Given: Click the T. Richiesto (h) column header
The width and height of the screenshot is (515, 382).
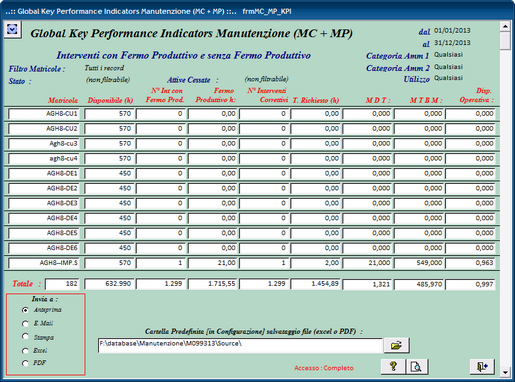Looking at the screenshot, I should [x=316, y=100].
